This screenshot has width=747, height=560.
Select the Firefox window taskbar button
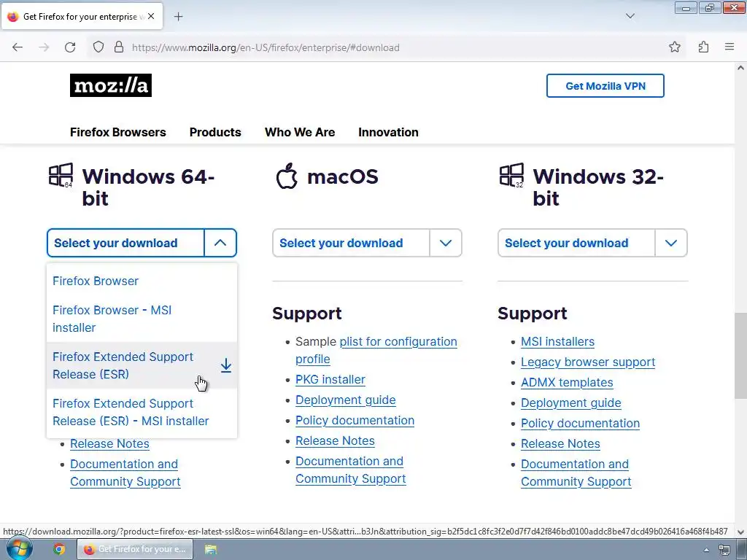pyautogui.click(x=135, y=549)
